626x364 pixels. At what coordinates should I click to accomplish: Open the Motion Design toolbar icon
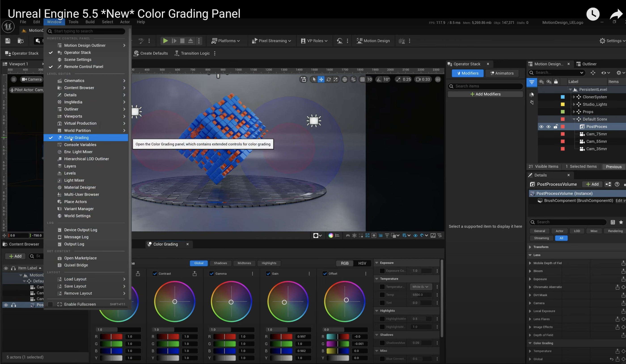[360, 41]
